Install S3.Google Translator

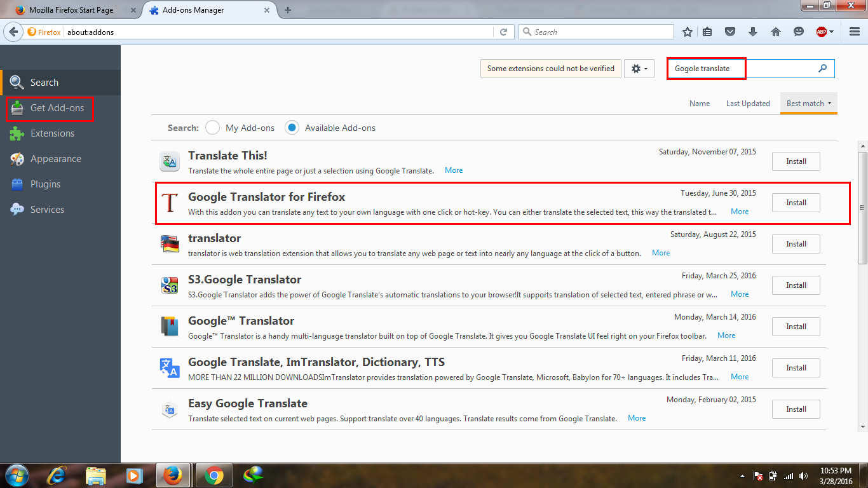[796, 285]
